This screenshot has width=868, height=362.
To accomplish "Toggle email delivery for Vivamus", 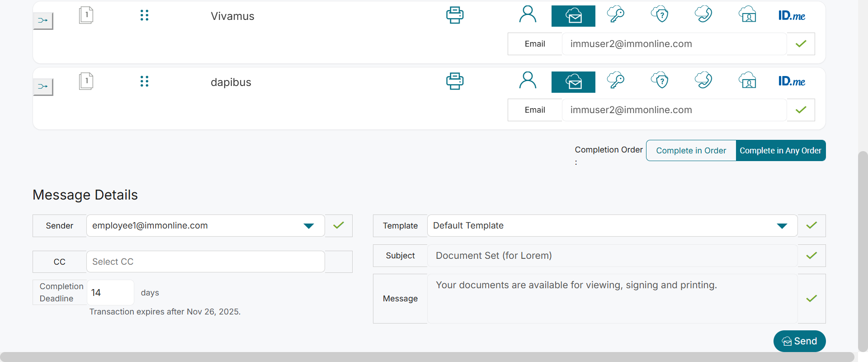I will click(x=573, y=16).
